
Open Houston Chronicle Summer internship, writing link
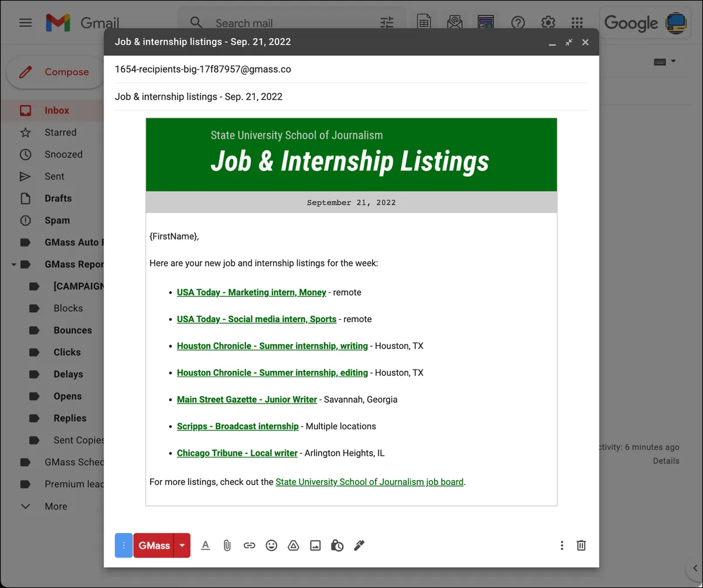272,346
